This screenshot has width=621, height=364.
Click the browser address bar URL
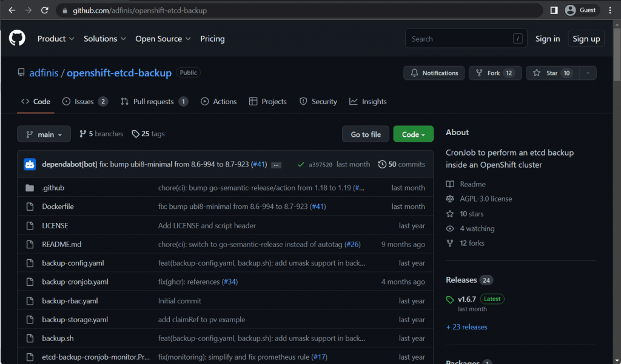[139, 11]
